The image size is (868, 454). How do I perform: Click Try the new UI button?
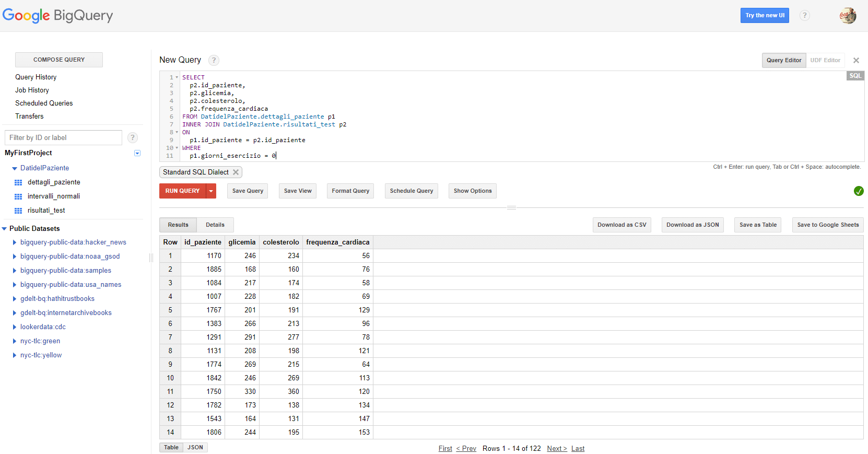click(765, 15)
